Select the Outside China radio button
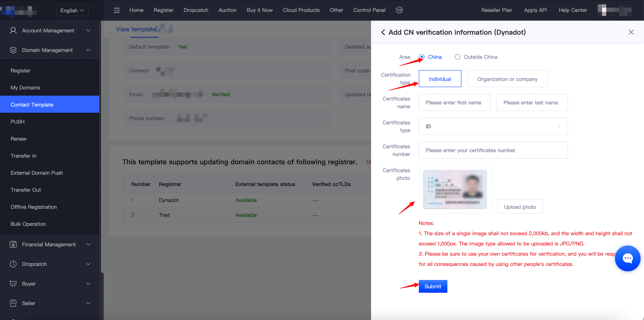644x320 pixels. (457, 57)
